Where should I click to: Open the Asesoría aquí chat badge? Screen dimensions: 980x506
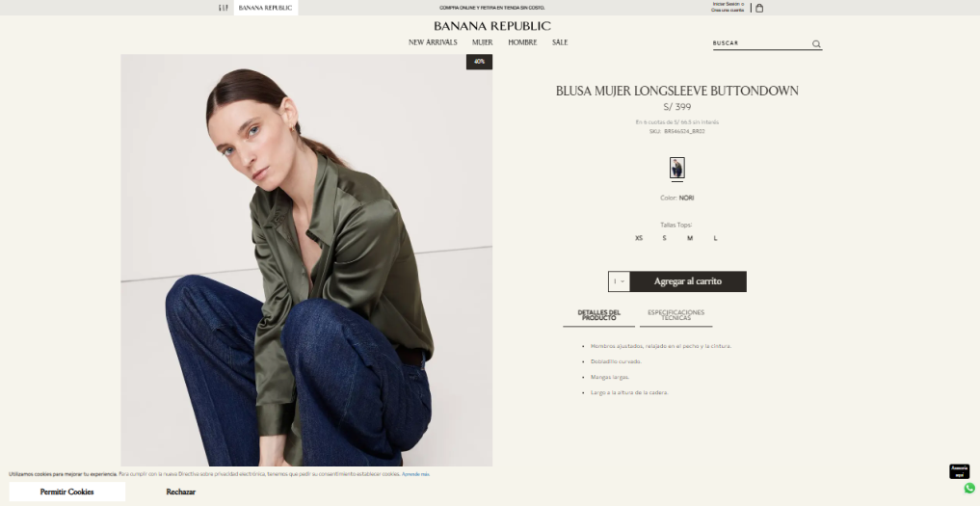click(960, 471)
